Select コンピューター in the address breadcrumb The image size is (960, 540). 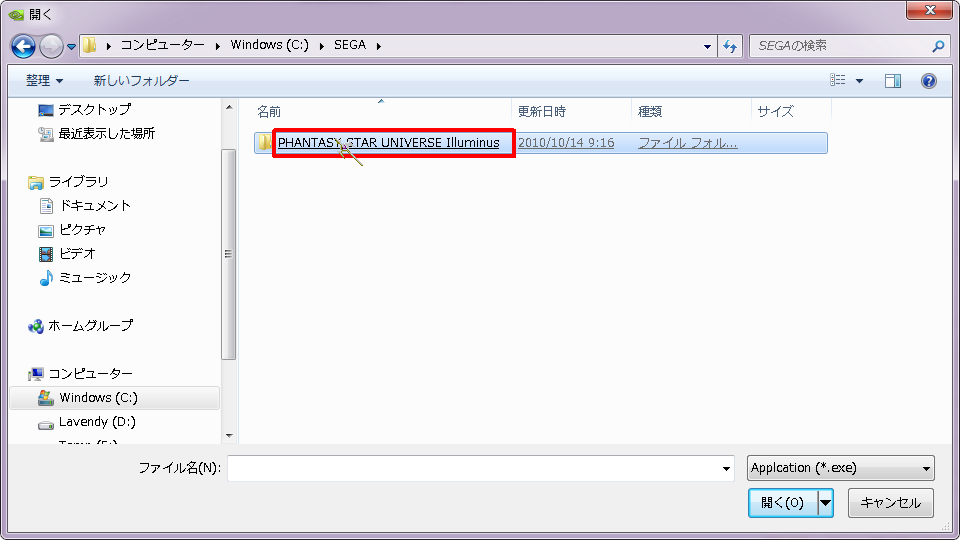click(x=162, y=45)
